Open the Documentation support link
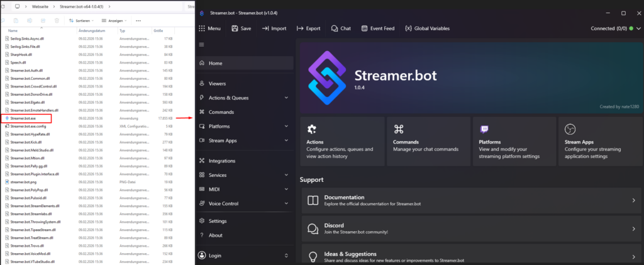Screen dimensions: 644x265 point(470,200)
